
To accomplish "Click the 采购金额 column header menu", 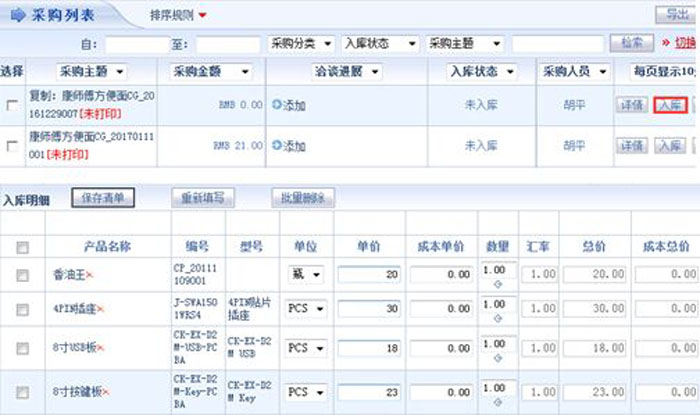I will point(209,72).
